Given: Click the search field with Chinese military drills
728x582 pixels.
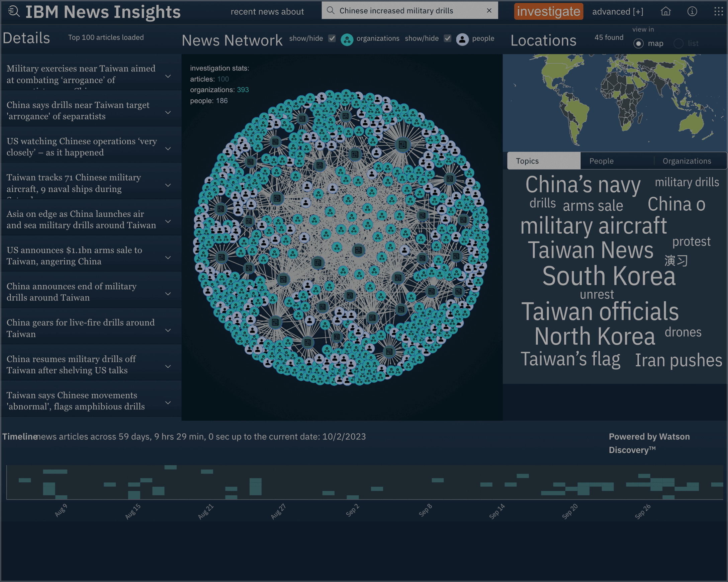Looking at the screenshot, I should [409, 10].
